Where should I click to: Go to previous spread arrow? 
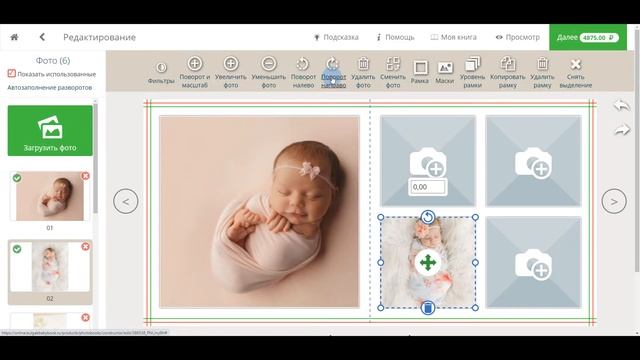[126, 201]
